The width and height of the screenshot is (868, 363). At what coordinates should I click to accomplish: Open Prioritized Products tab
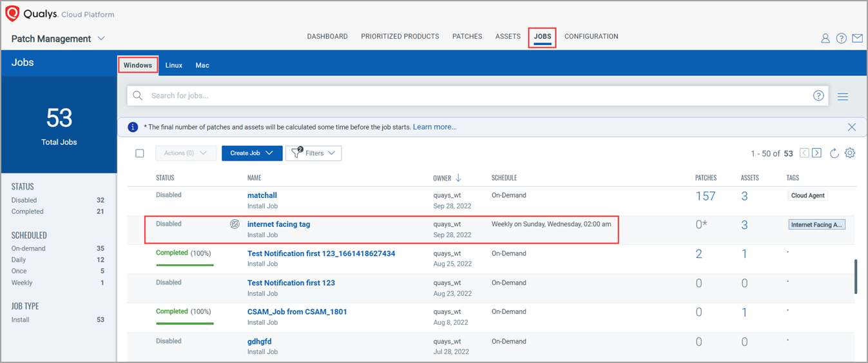point(400,37)
